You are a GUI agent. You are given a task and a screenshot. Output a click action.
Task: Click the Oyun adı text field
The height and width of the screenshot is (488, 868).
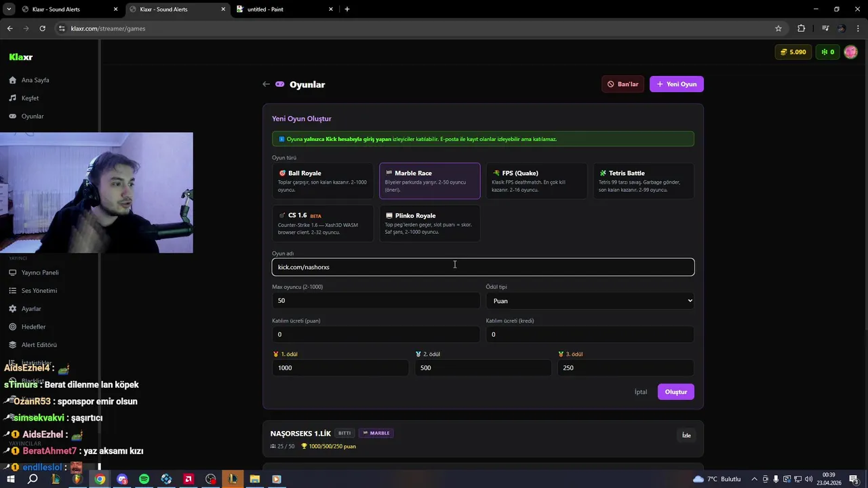point(483,267)
